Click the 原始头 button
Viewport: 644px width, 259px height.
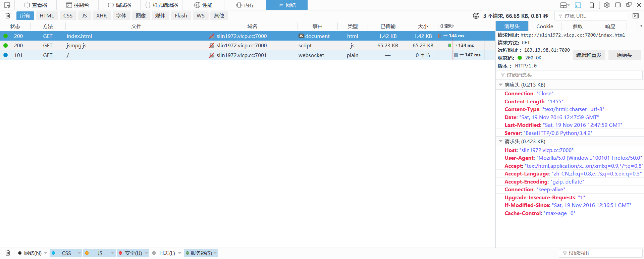click(624, 55)
